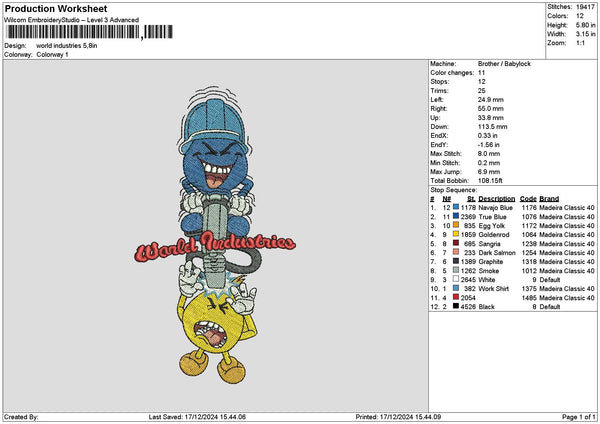Screen dimensions: 600x424
Task: Click the World Industries embroidery preview
Action: pos(215,235)
